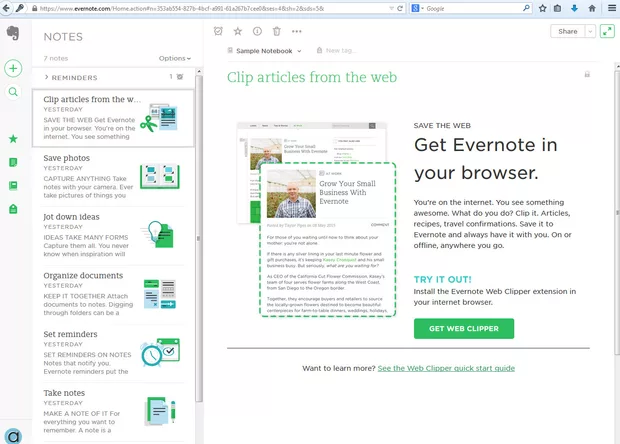Screen dimensions: 620x444
Task: Click the Jot down ideas lightbulb thumbnail
Action: coord(158,234)
